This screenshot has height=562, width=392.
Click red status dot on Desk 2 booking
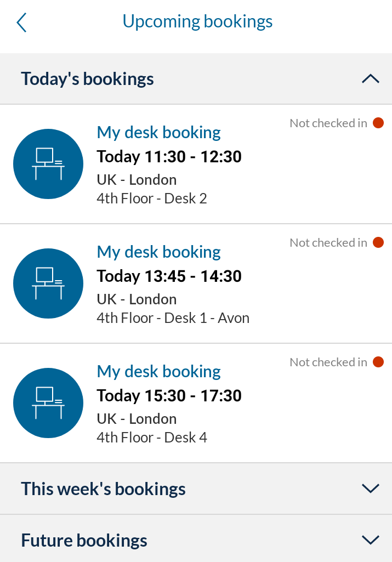378,123
